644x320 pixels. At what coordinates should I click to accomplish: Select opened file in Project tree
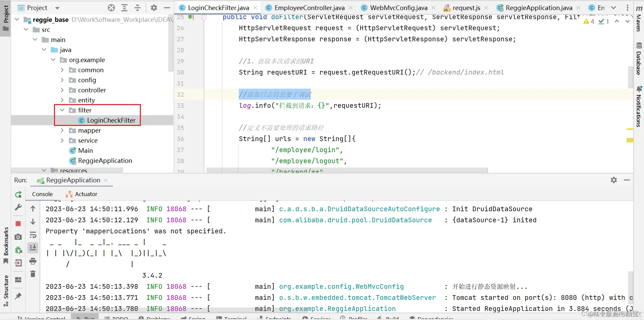coord(111,8)
